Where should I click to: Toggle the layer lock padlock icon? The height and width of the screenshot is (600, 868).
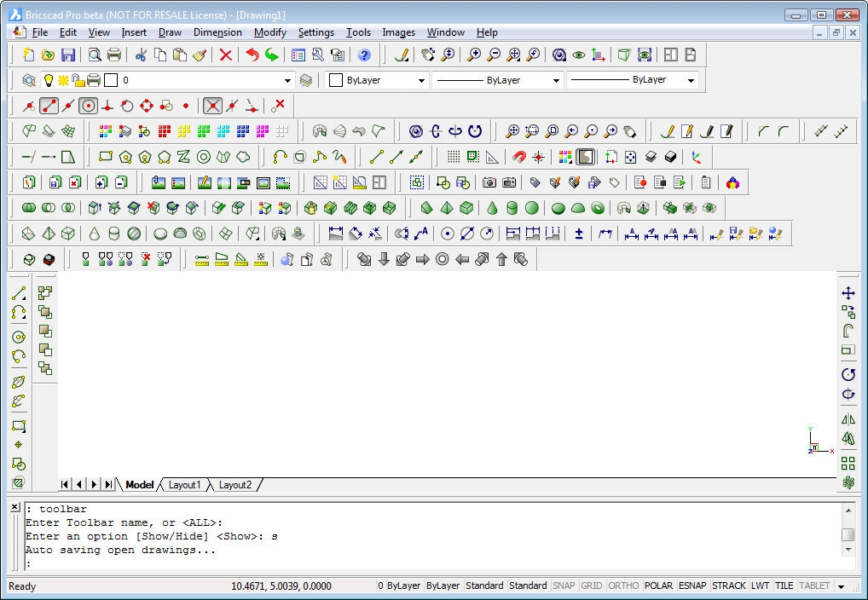pos(78,80)
